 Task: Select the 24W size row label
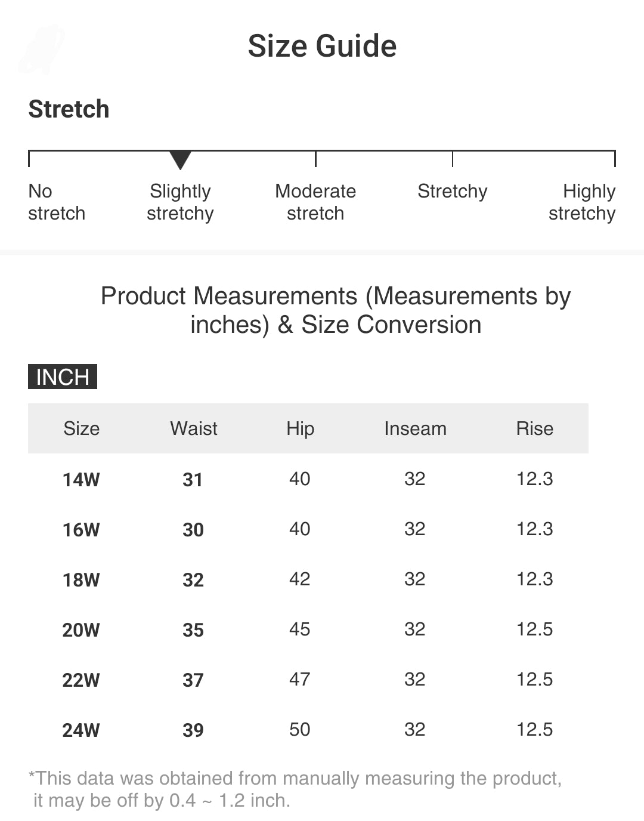(x=81, y=730)
